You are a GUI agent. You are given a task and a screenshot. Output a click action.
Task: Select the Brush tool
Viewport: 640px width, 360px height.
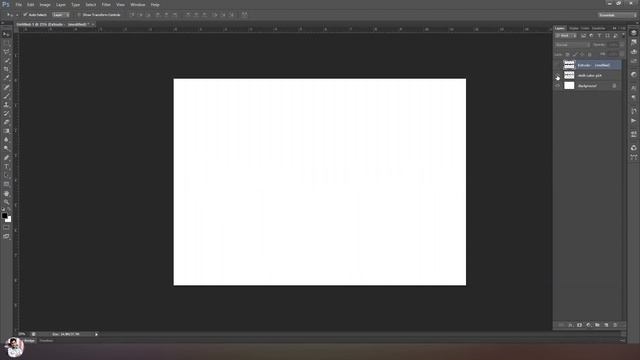coord(6,96)
